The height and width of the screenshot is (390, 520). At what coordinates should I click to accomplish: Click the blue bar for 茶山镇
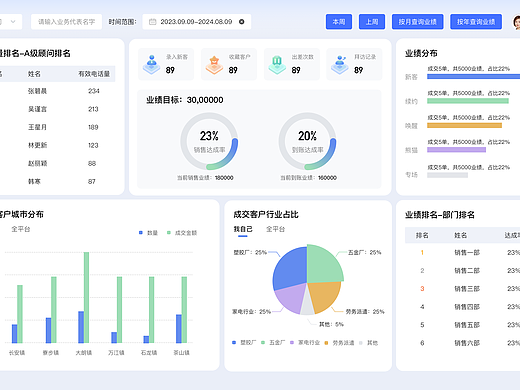(x=179, y=329)
